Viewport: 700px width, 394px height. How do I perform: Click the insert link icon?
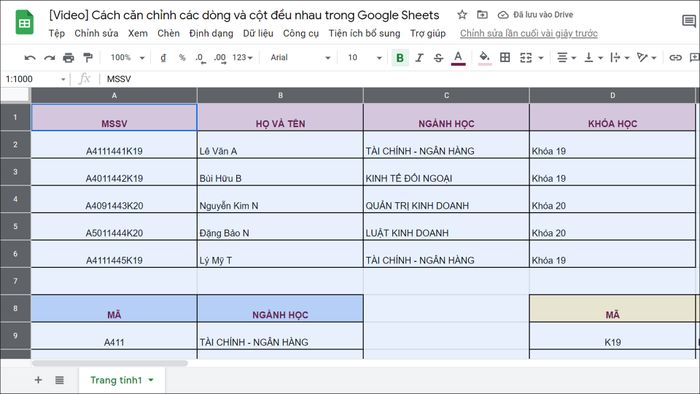[675, 58]
